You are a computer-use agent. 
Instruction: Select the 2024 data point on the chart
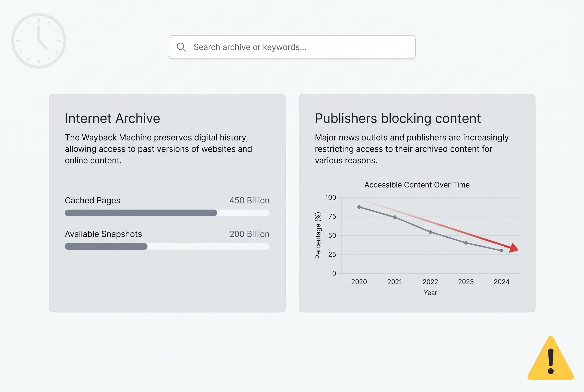[502, 251]
